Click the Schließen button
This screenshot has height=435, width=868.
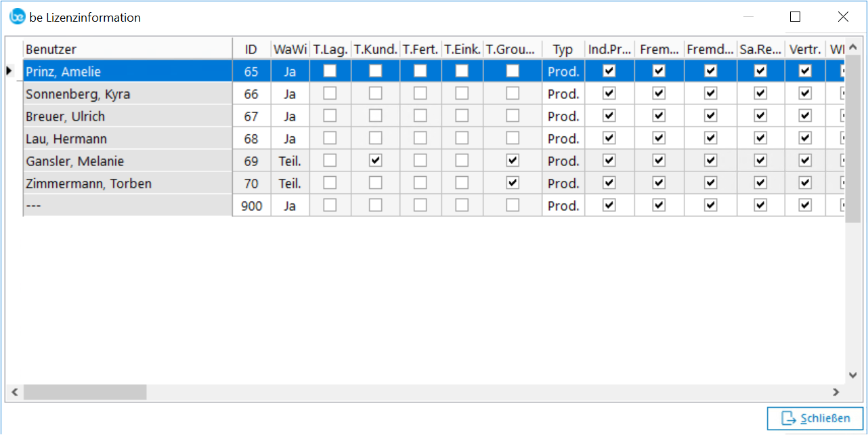[x=815, y=418]
